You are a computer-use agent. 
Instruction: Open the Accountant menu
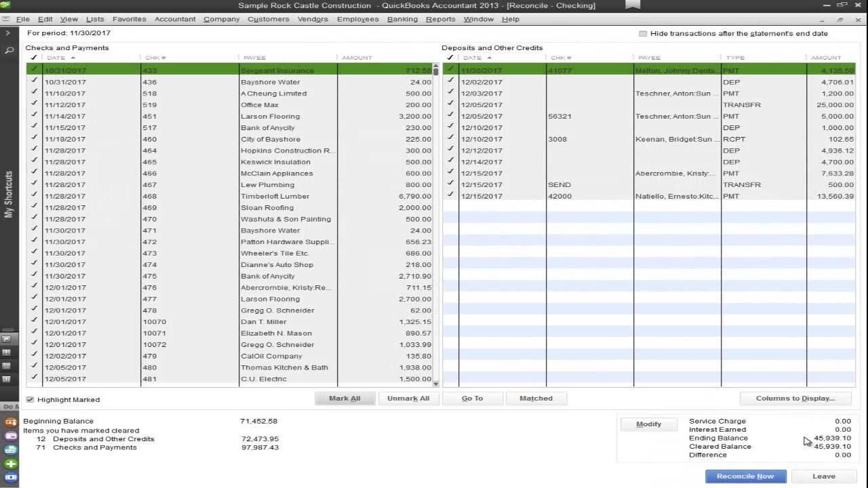pyautogui.click(x=175, y=19)
